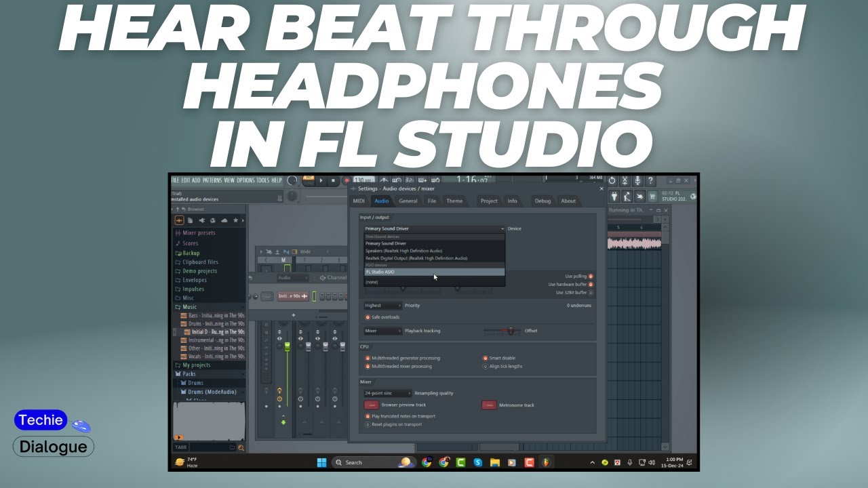Toggle Align tick lengths option
The width and height of the screenshot is (868, 488).
click(x=486, y=366)
